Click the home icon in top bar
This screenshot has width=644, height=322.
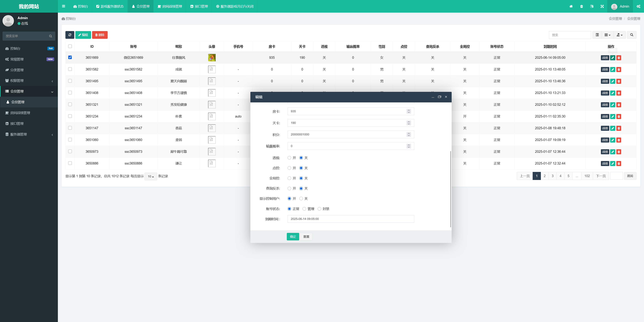[x=571, y=6]
